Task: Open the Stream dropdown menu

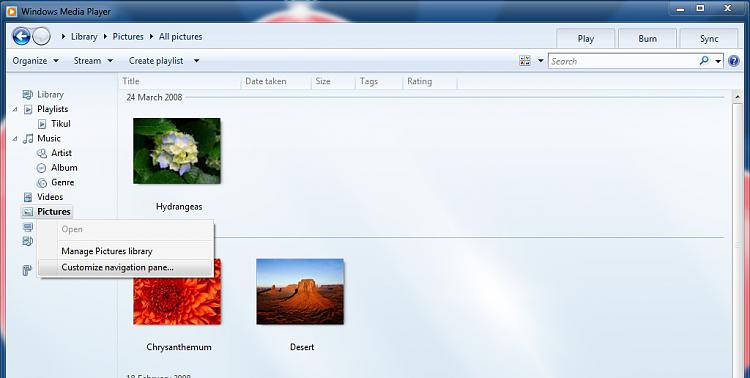Action: tap(93, 61)
